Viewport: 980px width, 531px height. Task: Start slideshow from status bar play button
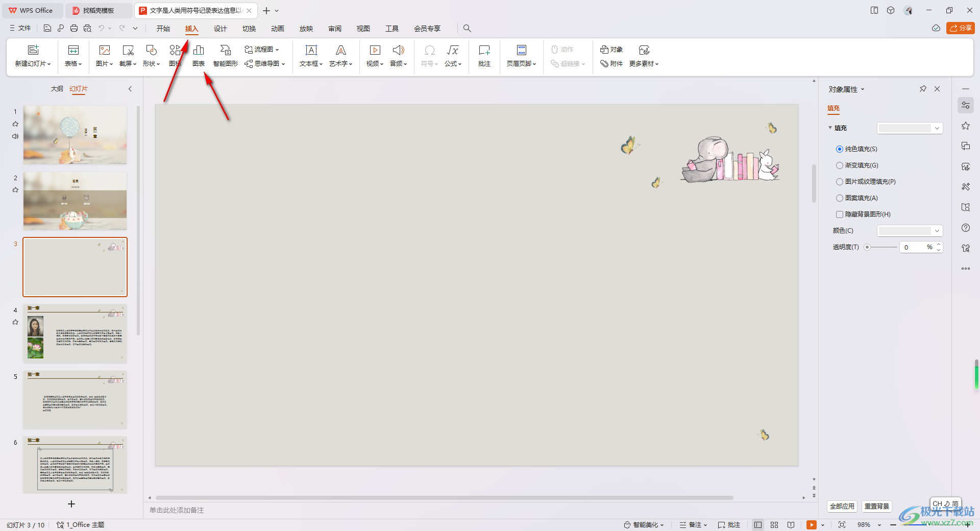tap(812, 525)
